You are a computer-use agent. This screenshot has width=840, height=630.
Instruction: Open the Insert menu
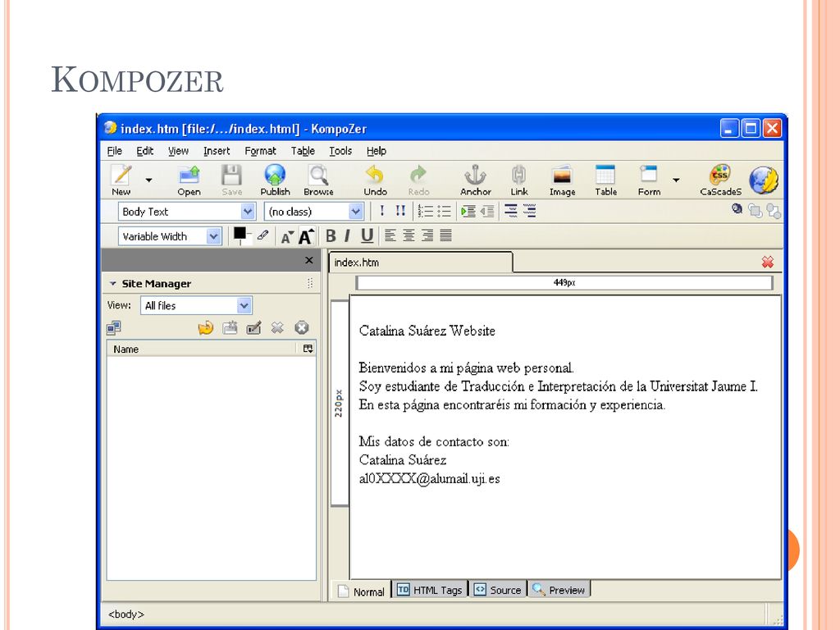(217, 151)
